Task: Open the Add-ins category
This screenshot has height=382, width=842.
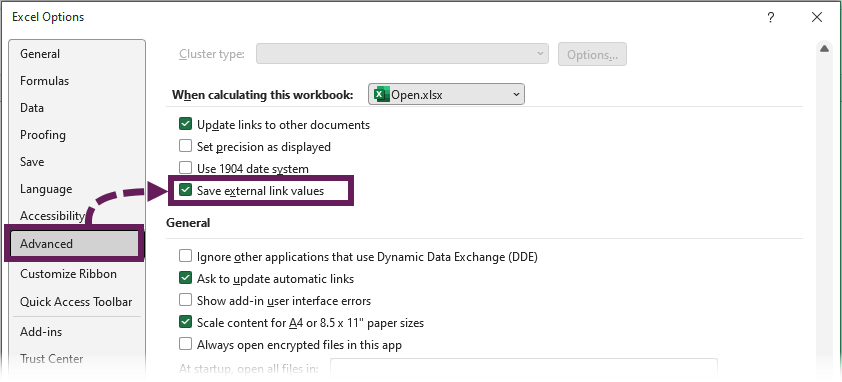Action: pos(77,332)
